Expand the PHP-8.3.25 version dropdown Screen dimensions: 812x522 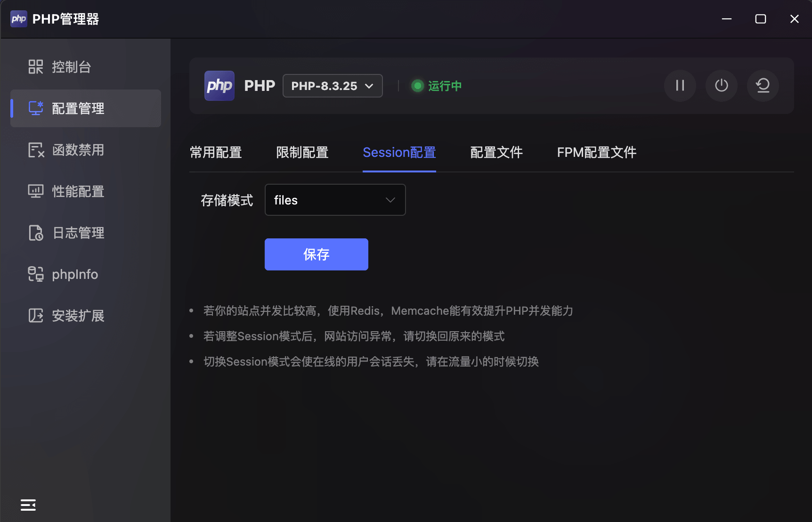pos(333,86)
